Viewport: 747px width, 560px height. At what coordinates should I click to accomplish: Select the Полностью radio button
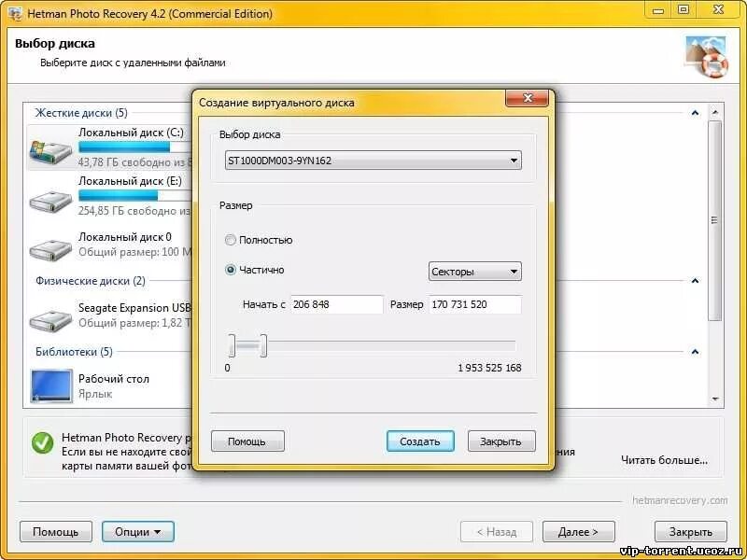click(231, 239)
